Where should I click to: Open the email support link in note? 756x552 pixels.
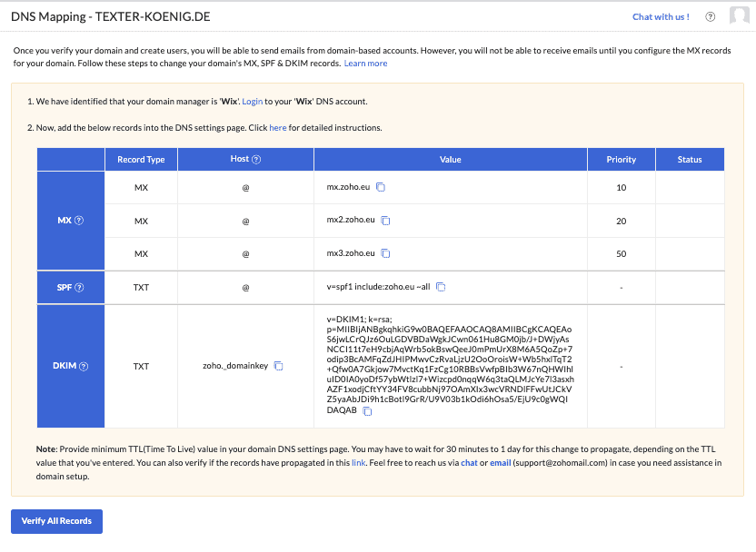point(501,463)
